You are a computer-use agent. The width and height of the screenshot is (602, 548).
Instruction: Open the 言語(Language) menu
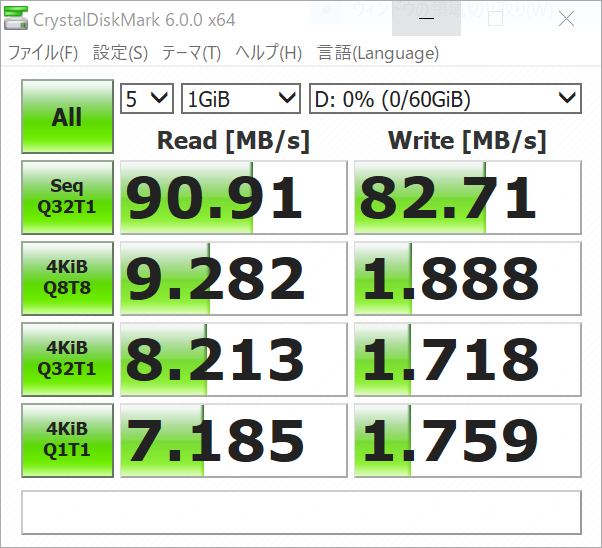[x=378, y=53]
